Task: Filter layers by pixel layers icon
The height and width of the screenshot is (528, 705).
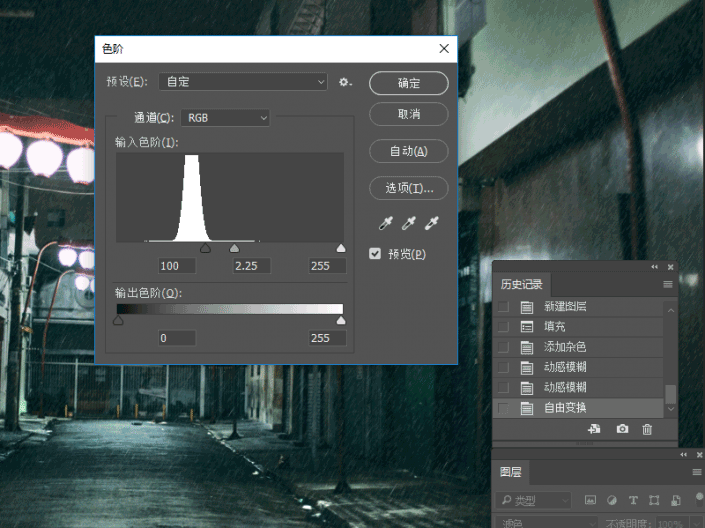Action: coord(590,500)
